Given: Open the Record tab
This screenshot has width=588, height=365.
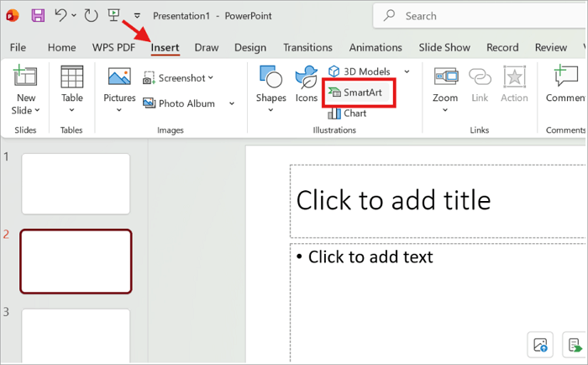Looking at the screenshot, I should tap(502, 48).
